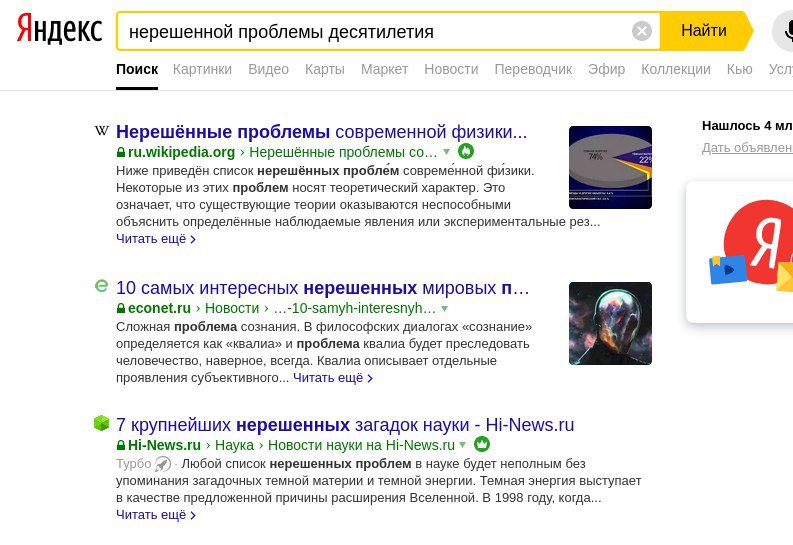793x545 pixels.
Task: Open the Нерешённые проблемы современной физики result
Action: pos(322,132)
